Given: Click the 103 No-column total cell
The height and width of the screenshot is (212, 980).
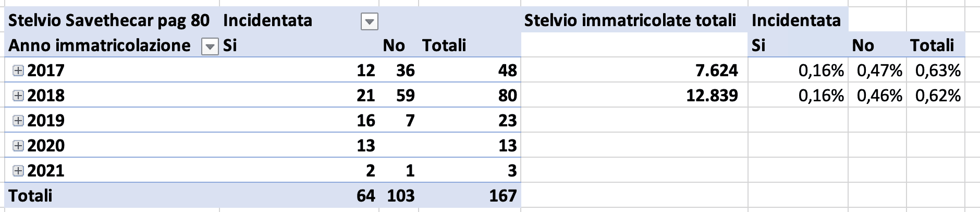Looking at the screenshot, I should [400, 196].
